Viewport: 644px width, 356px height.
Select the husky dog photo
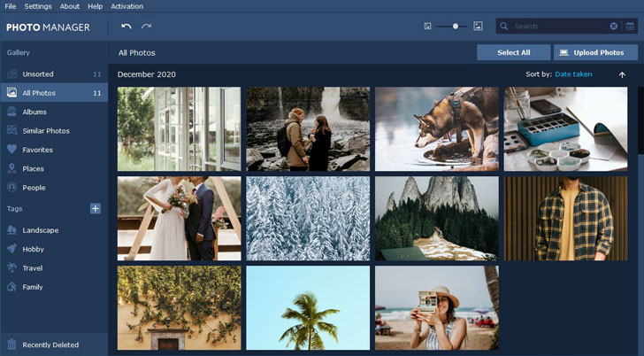point(437,128)
